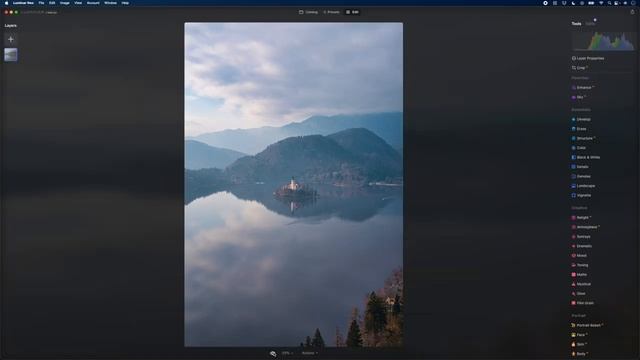
Task: Open the Toning tool
Action: (580, 265)
